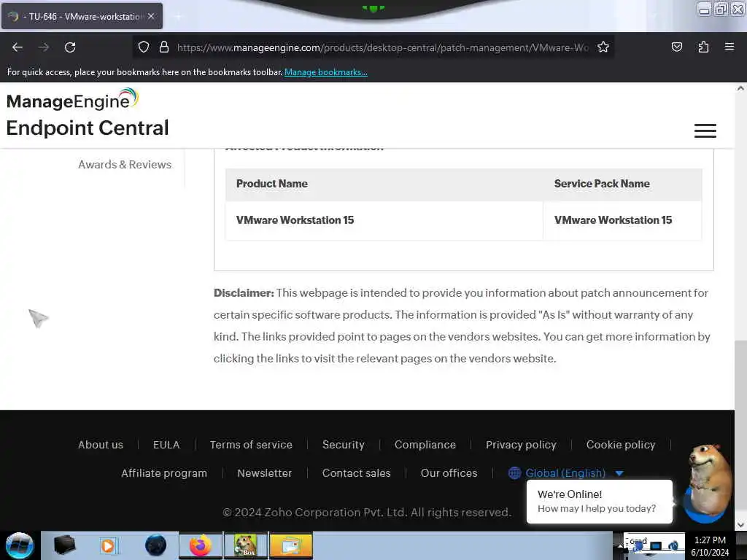Open the We're Online chat popup

click(x=600, y=502)
